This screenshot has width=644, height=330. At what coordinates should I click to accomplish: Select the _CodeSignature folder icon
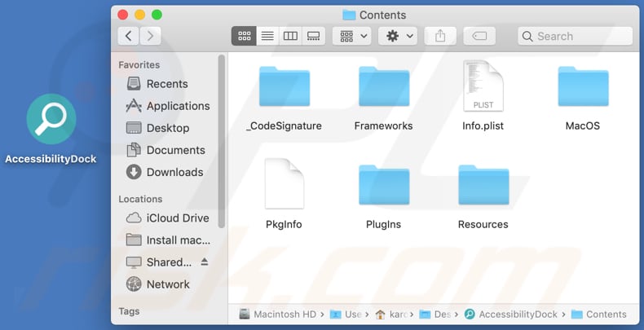[285, 86]
